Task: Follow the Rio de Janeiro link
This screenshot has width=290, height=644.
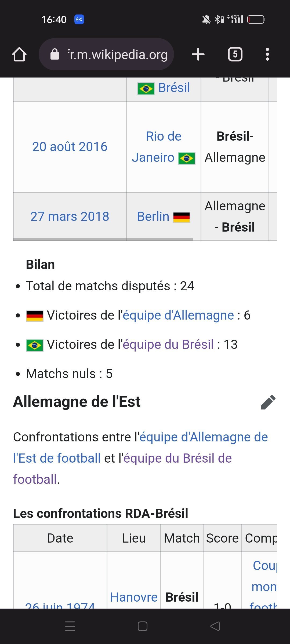Action: point(164,136)
